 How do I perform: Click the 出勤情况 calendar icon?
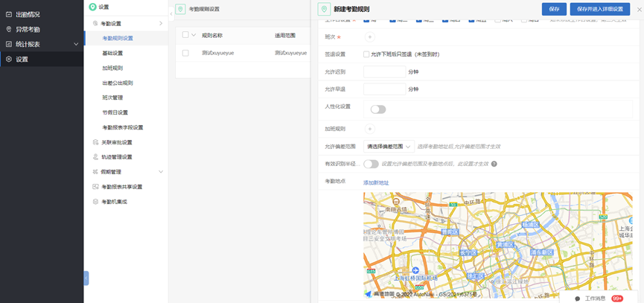[9, 15]
